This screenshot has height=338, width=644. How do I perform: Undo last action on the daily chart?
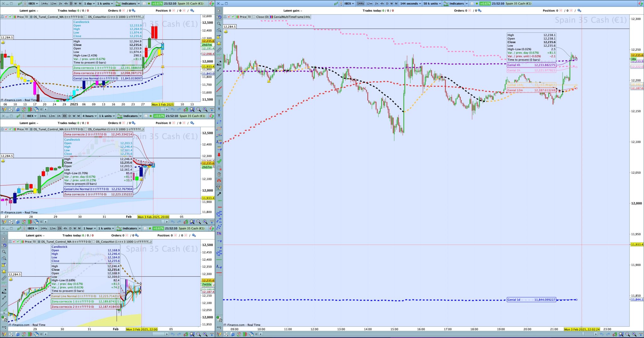point(173,109)
